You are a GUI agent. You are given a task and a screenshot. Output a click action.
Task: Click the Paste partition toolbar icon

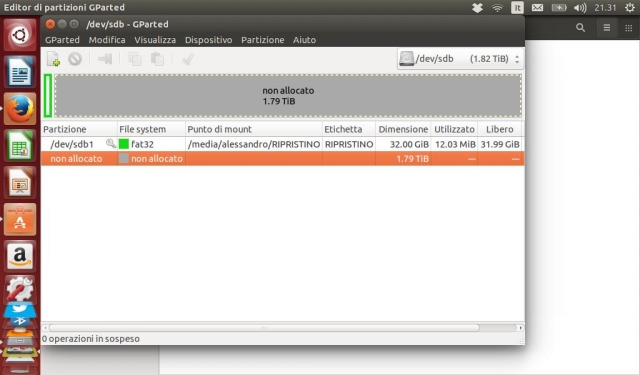(x=157, y=59)
